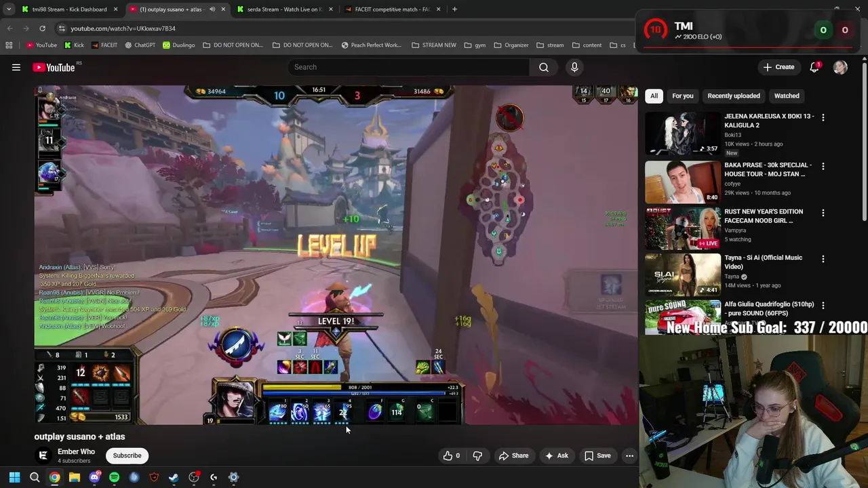Open the Duolingo bookmark
This screenshot has height=488, width=868.
(x=179, y=45)
